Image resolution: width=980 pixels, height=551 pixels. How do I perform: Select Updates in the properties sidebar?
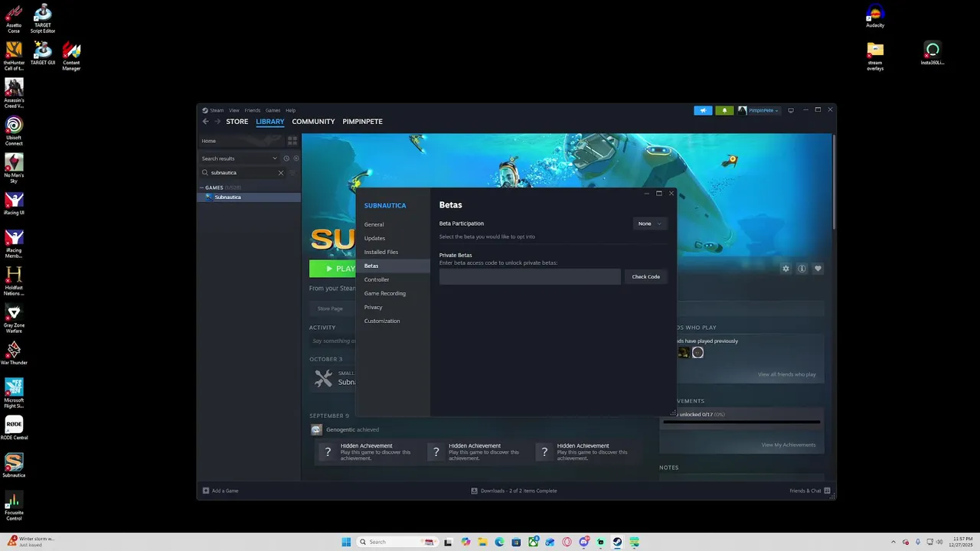393,238
